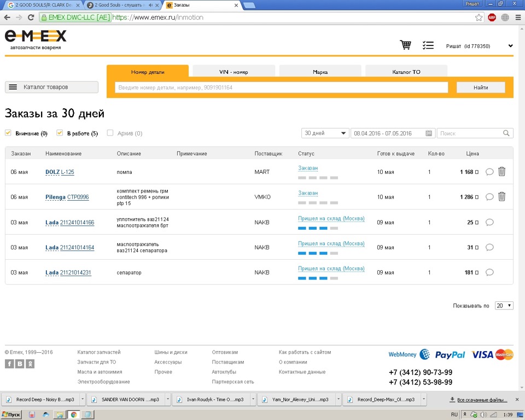525x420 pixels.
Task: Click the 08.04.2016 - 07.05.2016 date field
Action: click(x=393, y=133)
